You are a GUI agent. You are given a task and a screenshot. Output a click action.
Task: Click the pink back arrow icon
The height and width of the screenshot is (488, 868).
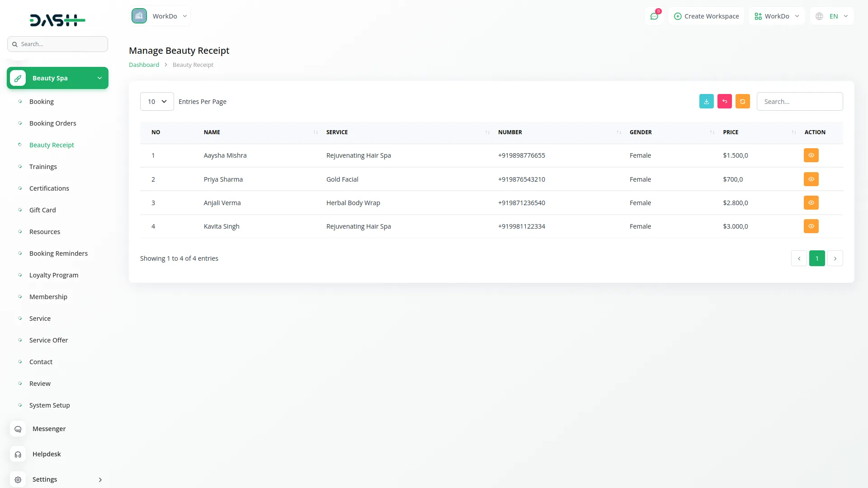[x=724, y=101]
